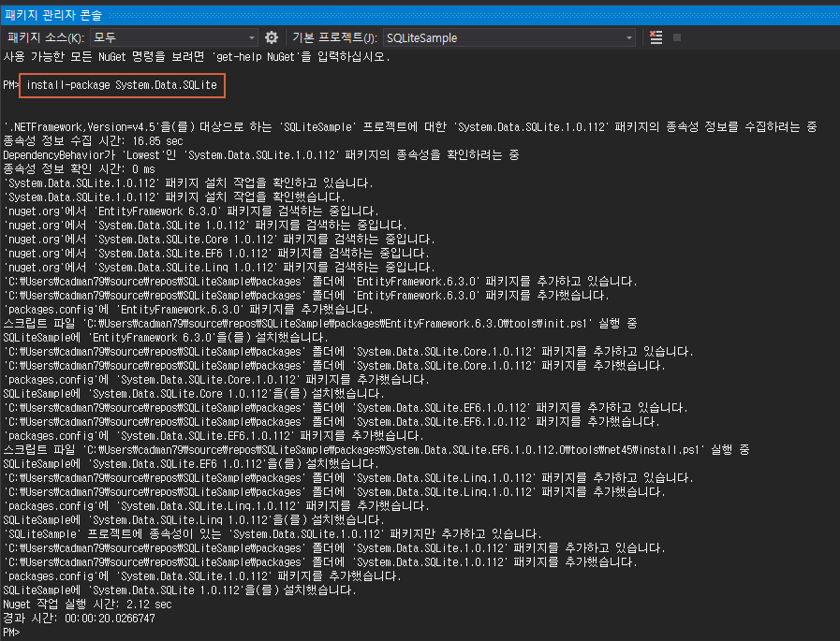Viewport: 840px width, 641px height.
Task: Clear the Package Manager Console output
Action: pyautogui.click(x=656, y=37)
